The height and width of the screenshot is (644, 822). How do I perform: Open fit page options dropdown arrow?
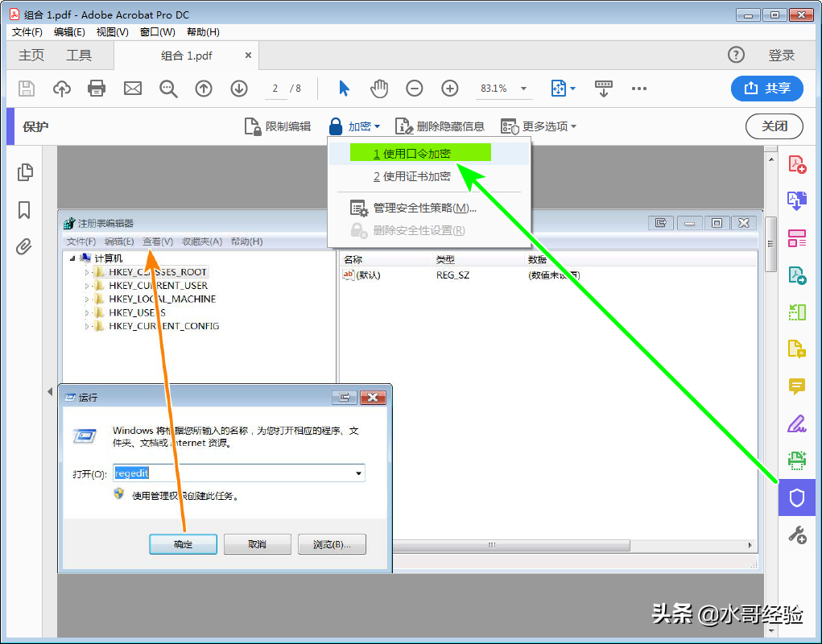tap(572, 89)
